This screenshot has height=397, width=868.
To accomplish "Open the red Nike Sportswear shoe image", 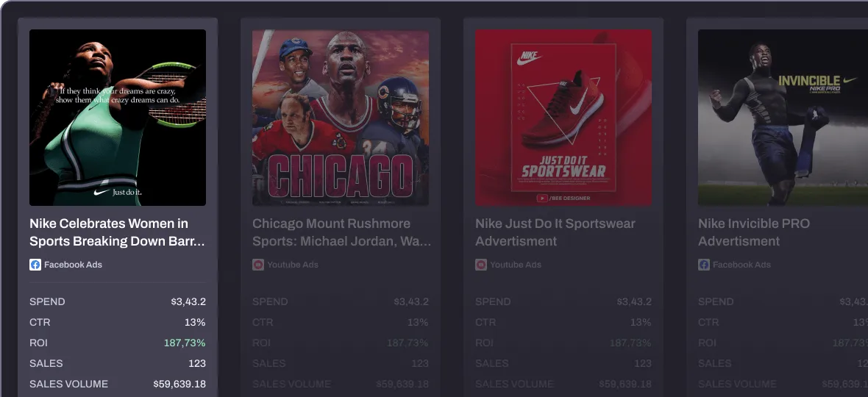I will click(563, 118).
